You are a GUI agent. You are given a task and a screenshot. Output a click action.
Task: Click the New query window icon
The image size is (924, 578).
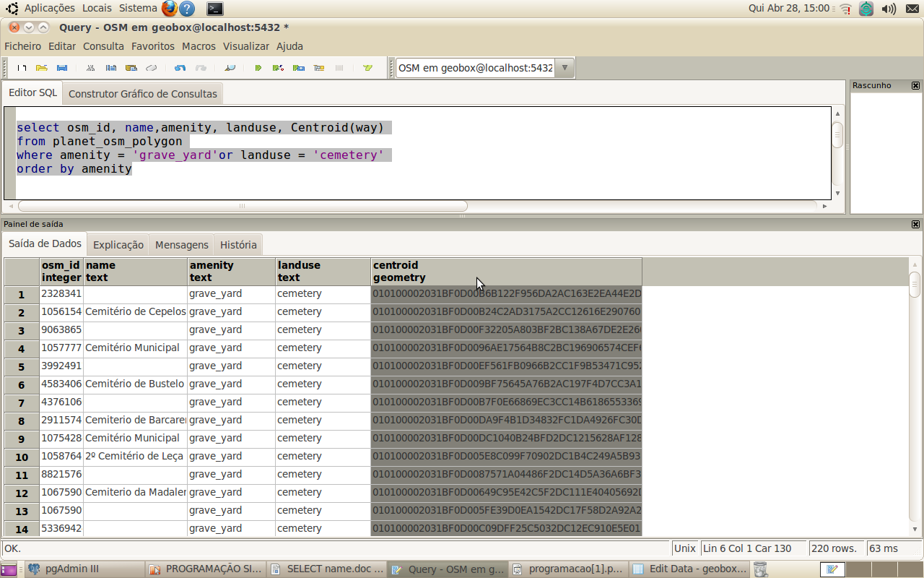click(22, 68)
